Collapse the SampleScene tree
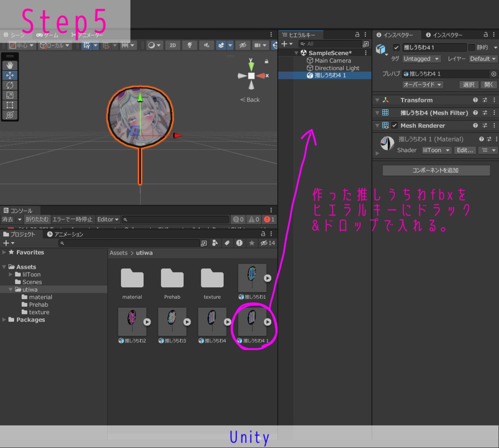 (296, 53)
